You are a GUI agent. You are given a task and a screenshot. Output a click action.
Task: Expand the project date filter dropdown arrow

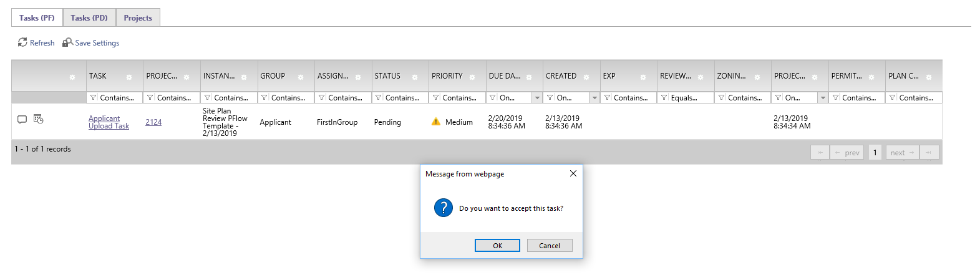click(823, 98)
